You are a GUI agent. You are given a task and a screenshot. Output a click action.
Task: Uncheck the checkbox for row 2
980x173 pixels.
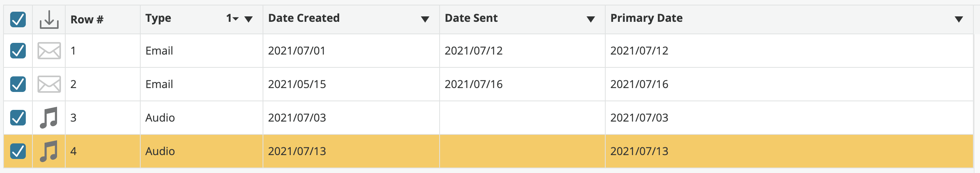point(18,84)
